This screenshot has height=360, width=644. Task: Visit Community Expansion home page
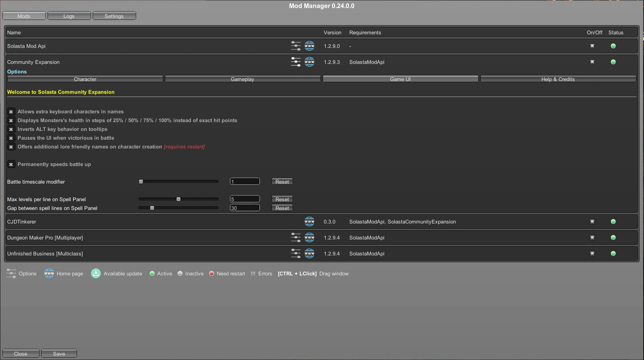[x=309, y=62]
